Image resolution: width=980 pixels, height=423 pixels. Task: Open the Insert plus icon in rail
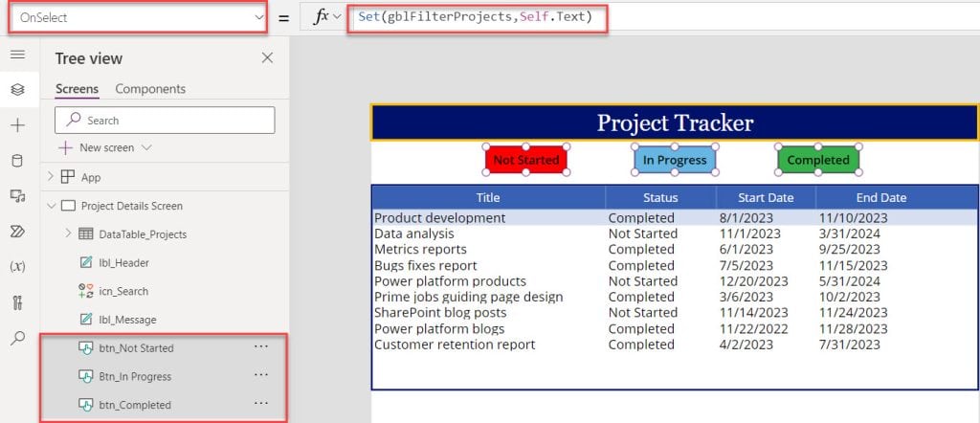[17, 125]
